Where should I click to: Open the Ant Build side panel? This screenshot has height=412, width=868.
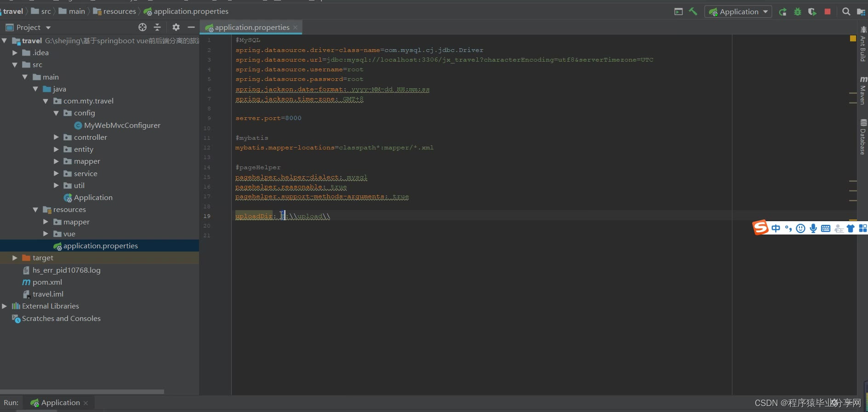pos(863,45)
